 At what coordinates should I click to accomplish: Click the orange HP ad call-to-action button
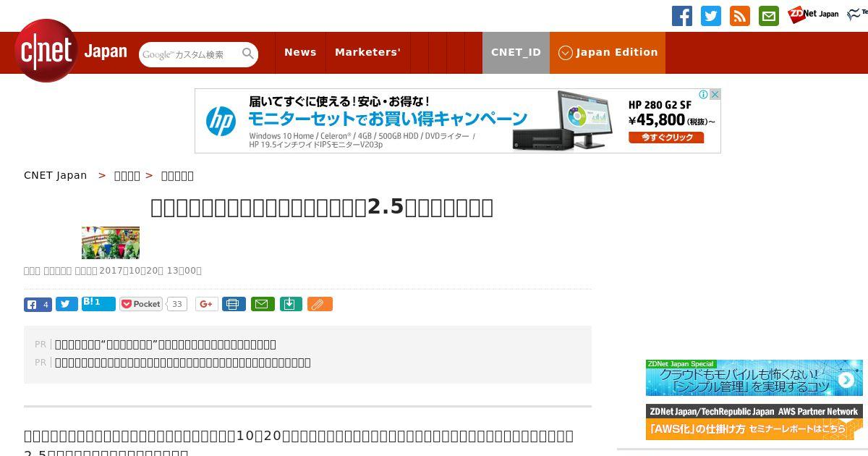point(665,138)
